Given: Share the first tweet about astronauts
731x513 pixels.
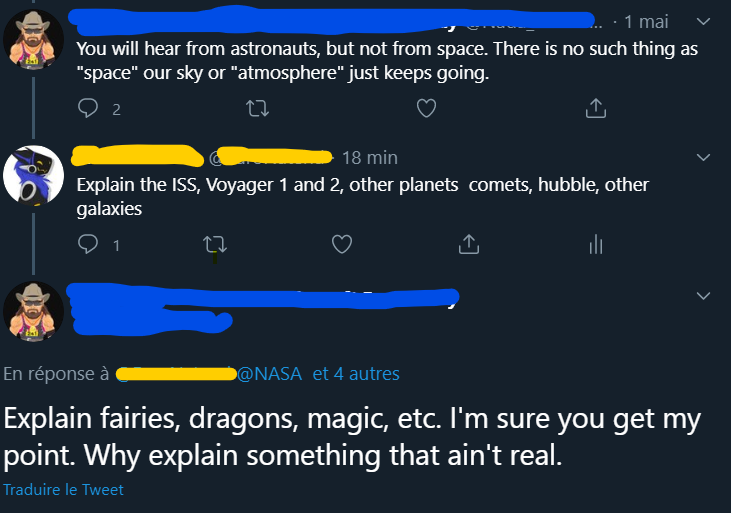Looking at the screenshot, I should point(595,109).
